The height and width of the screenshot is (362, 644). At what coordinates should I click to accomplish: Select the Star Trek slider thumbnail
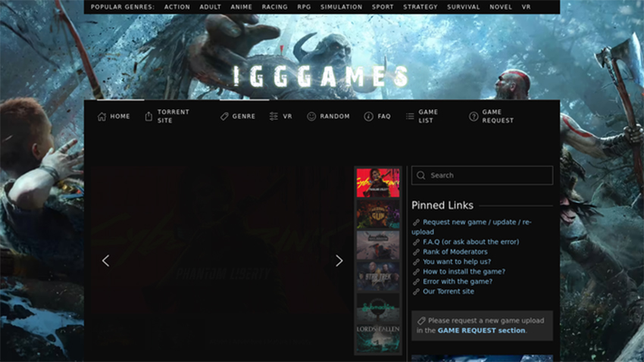378,276
